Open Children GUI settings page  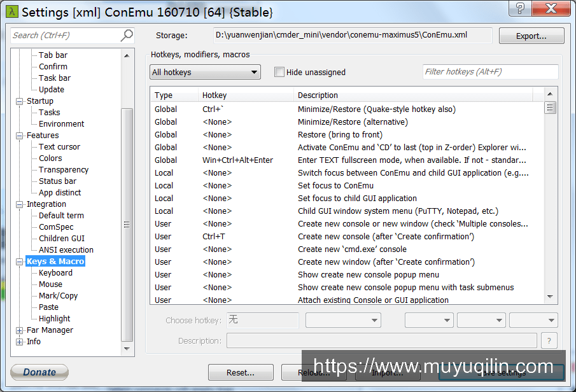(x=61, y=239)
